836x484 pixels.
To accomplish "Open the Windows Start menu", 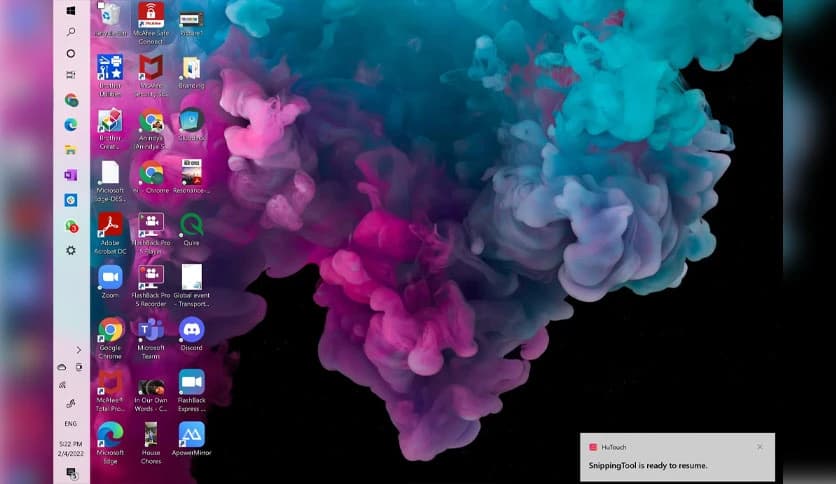I will click(71, 10).
